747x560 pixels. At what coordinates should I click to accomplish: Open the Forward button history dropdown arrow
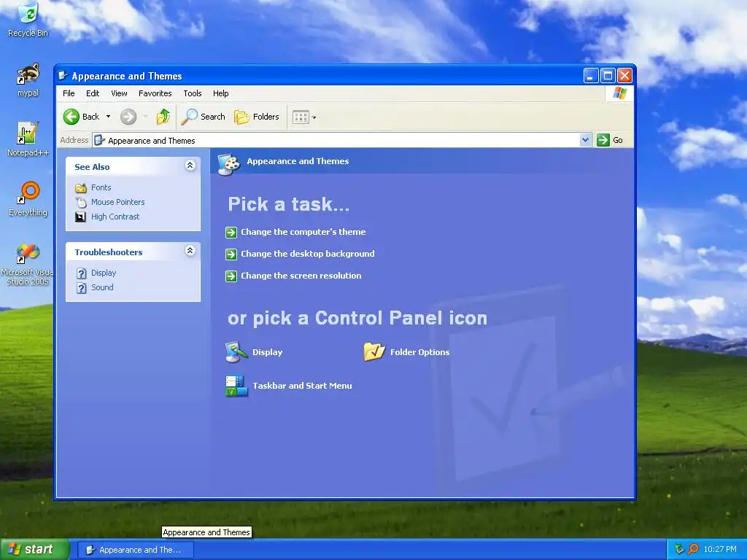click(x=145, y=117)
